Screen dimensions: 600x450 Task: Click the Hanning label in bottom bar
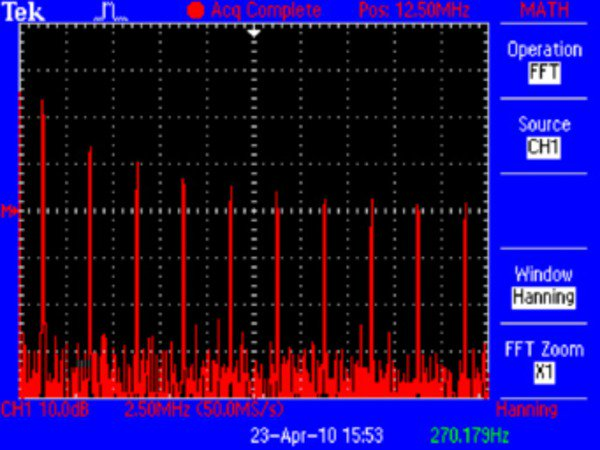527,410
